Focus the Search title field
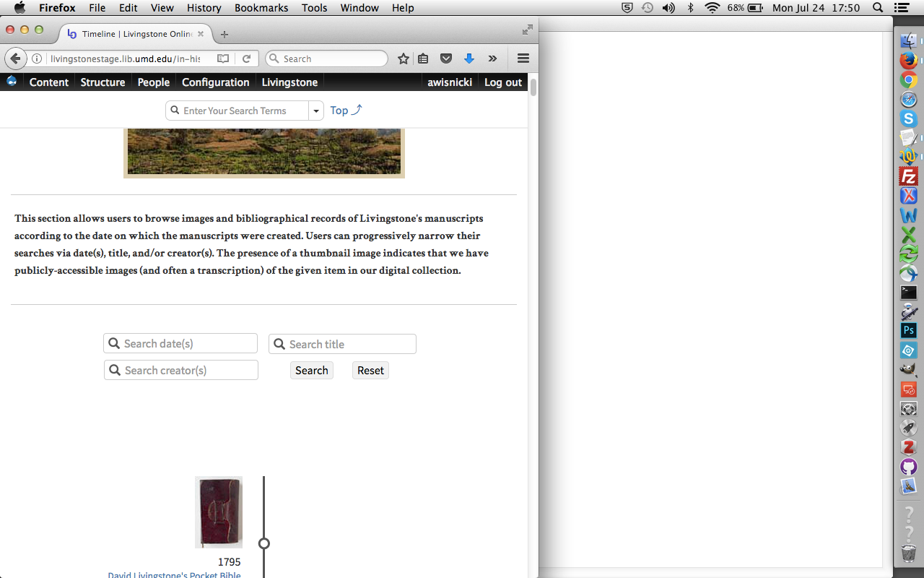Viewport: 924px width, 578px height. click(342, 344)
